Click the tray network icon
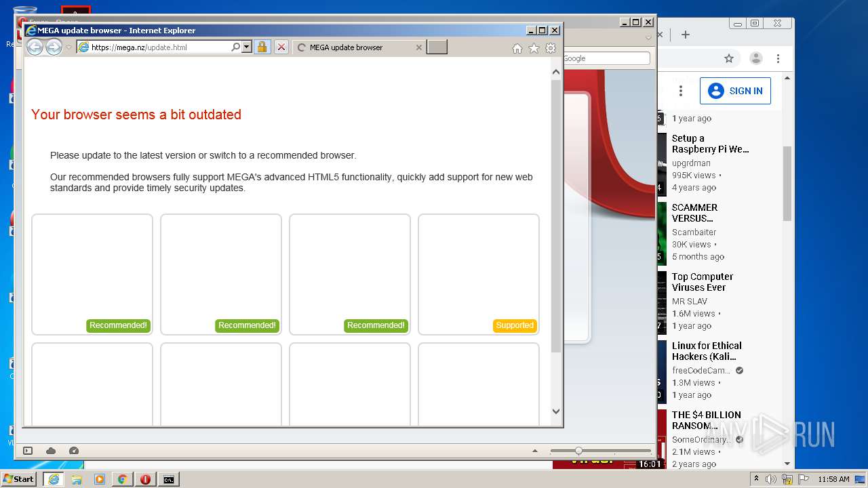 click(x=787, y=479)
